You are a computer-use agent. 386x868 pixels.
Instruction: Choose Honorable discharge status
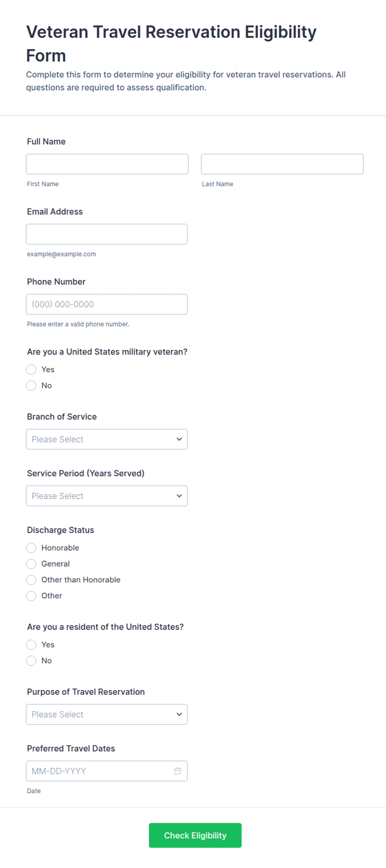(31, 548)
